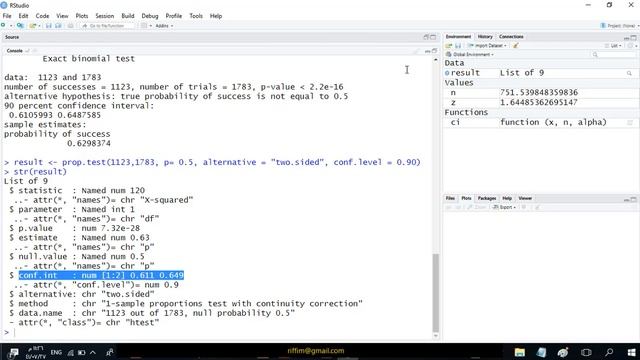Clear environment objects with the broom icon
The width and height of the screenshot is (640, 360).
[x=516, y=46]
